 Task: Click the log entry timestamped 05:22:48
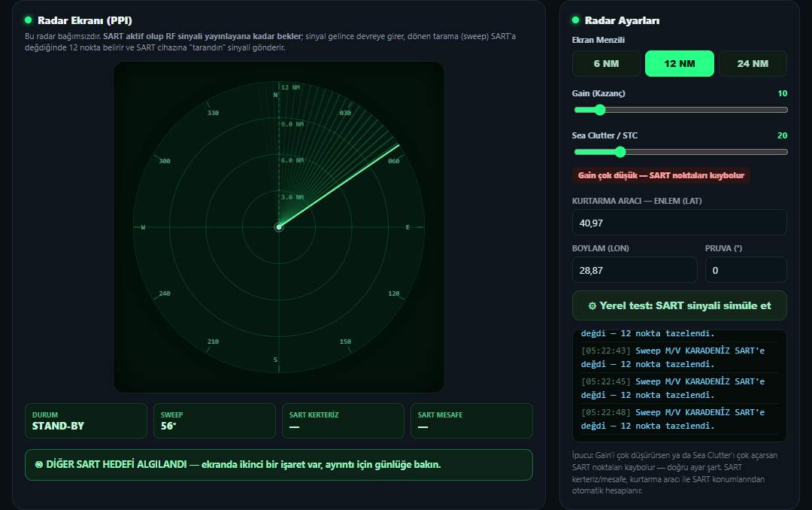point(679,419)
